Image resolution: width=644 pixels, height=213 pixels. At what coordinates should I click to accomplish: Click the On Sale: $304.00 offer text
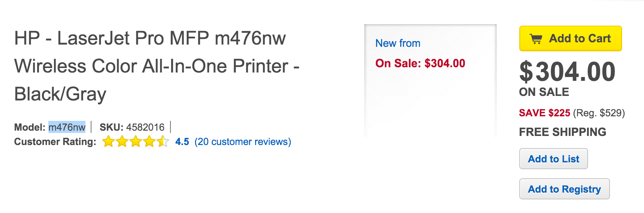[420, 63]
